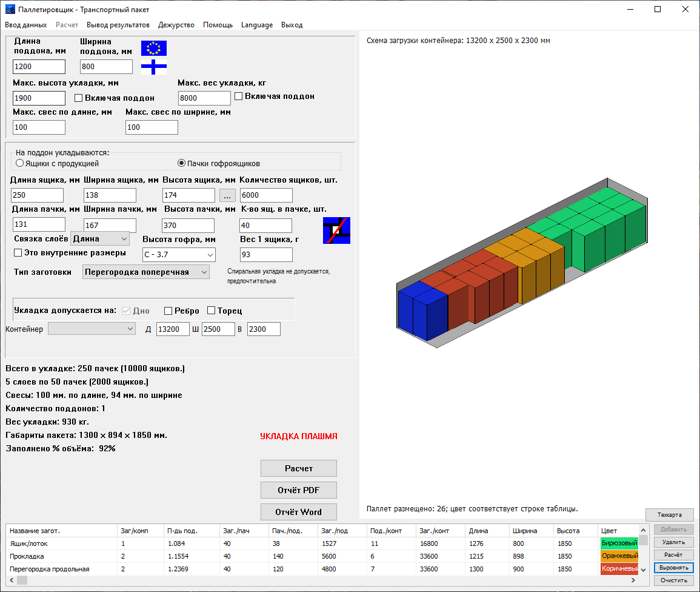The width and height of the screenshot is (700, 592).
Task: Click the 'Коричневый' color cell
Action: click(619, 569)
